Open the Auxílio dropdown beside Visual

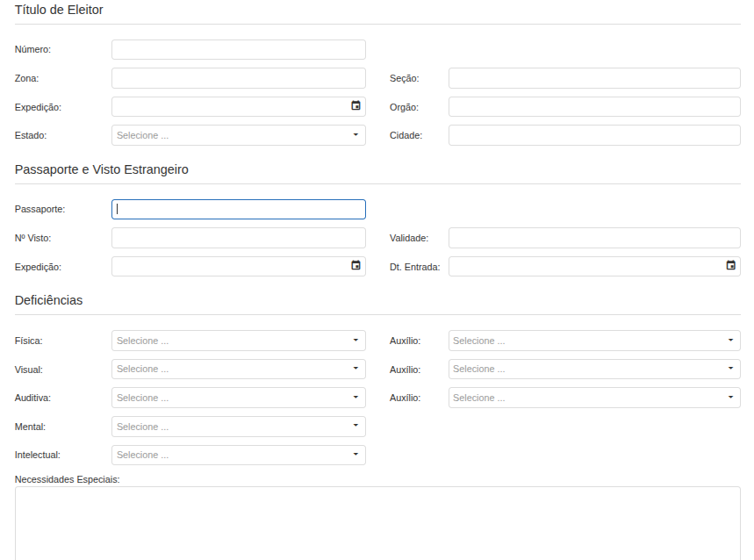[593, 369]
